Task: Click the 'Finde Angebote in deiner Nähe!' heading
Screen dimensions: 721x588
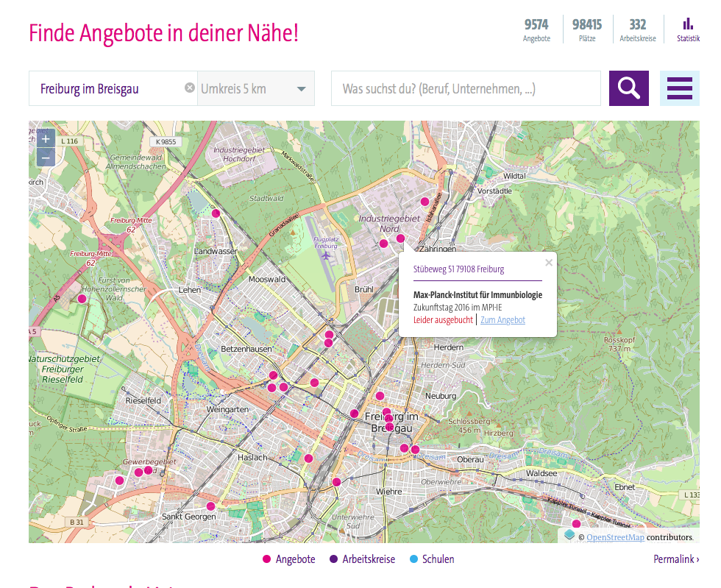Action: tap(163, 33)
